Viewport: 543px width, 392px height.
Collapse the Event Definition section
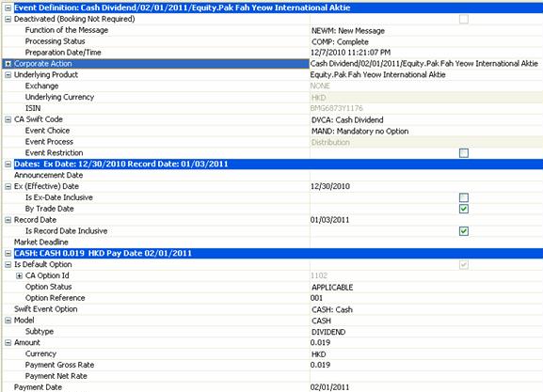[x=8, y=8]
